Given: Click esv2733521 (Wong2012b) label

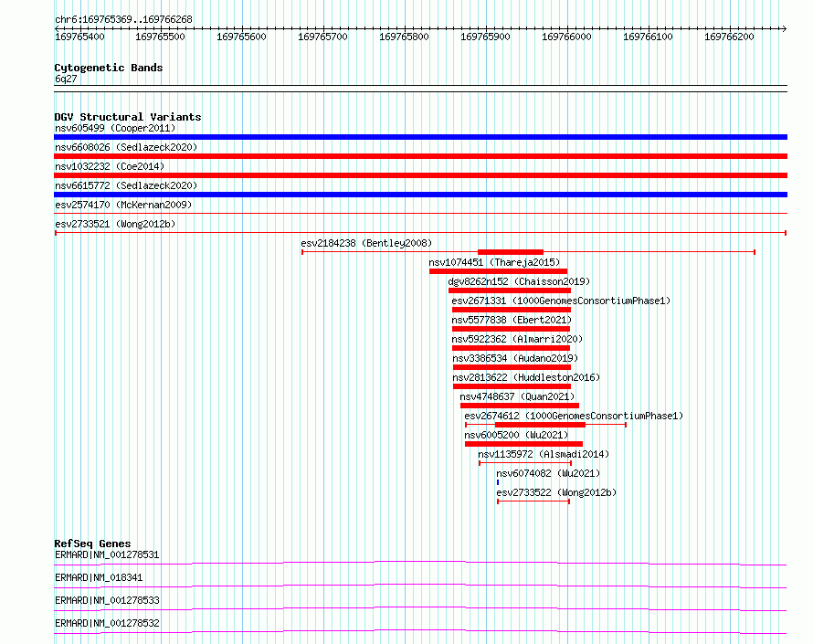Looking at the screenshot, I should click(115, 224).
